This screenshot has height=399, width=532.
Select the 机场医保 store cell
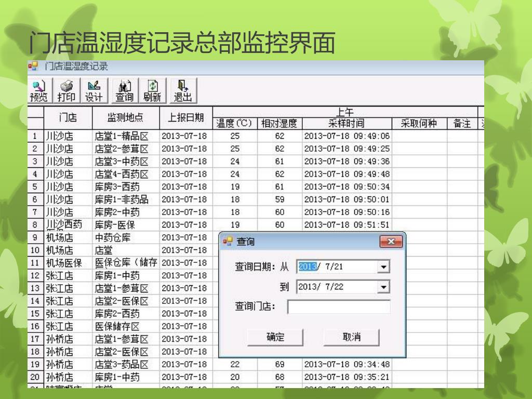coord(68,262)
